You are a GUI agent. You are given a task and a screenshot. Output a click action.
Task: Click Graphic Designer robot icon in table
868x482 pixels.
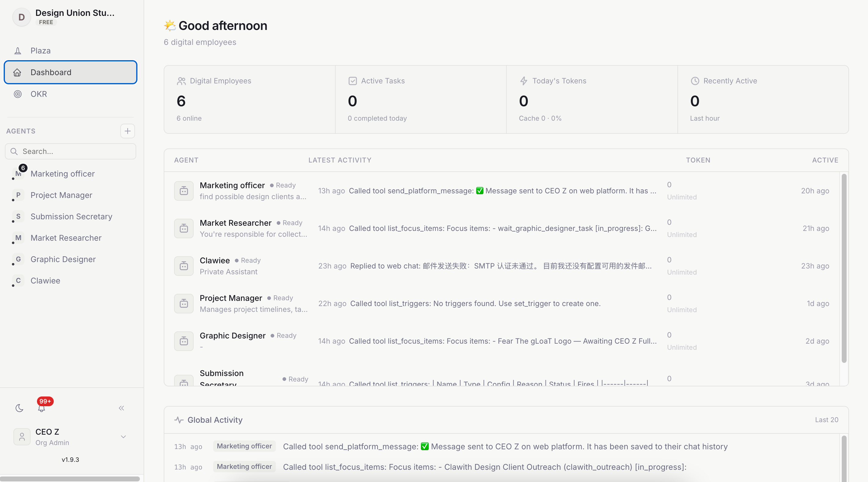coord(184,341)
